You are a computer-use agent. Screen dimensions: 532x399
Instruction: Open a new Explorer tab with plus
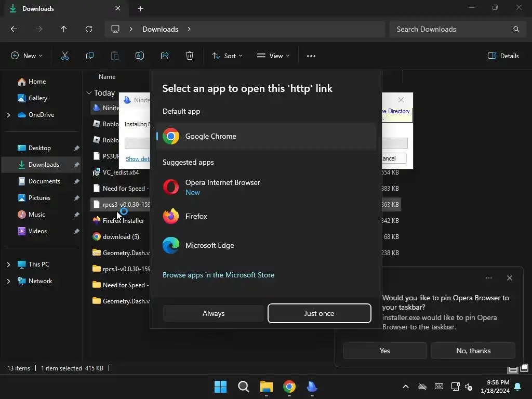tap(140, 8)
